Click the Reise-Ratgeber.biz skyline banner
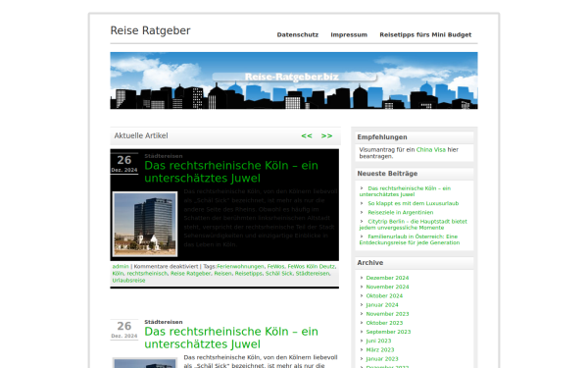This screenshot has height=368, width=588. 294,80
